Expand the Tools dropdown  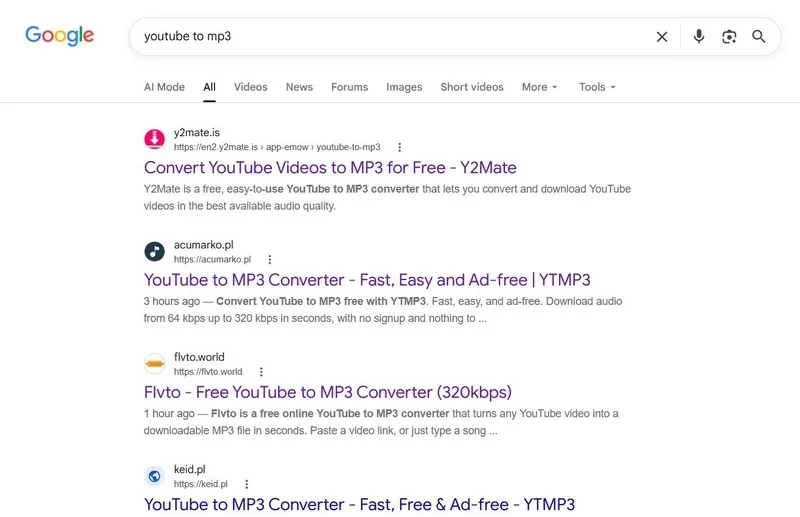[597, 87]
